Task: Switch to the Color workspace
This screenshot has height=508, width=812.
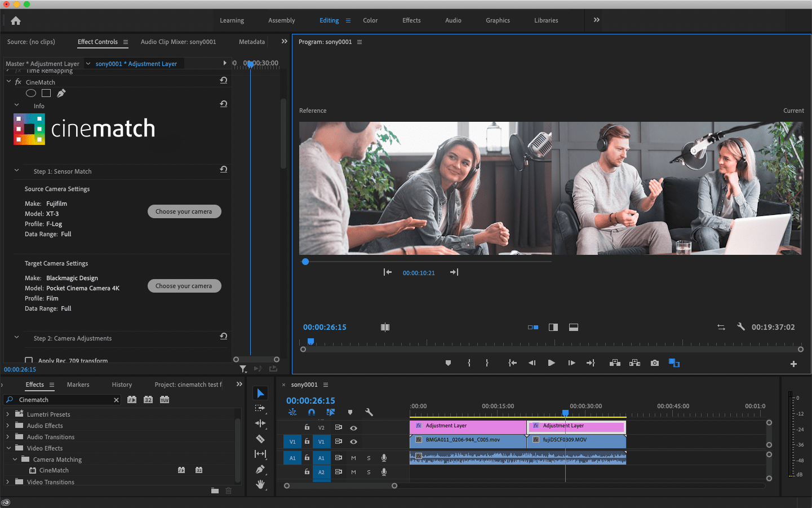Action: pyautogui.click(x=370, y=20)
